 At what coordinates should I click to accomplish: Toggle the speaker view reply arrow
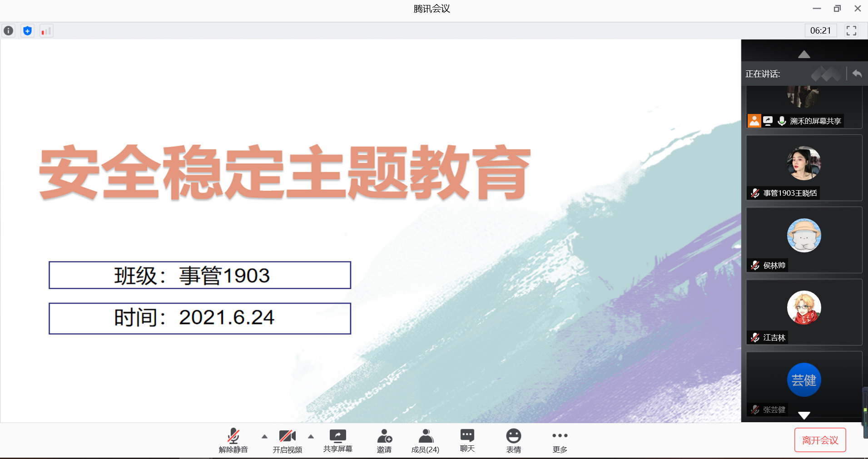pyautogui.click(x=857, y=74)
